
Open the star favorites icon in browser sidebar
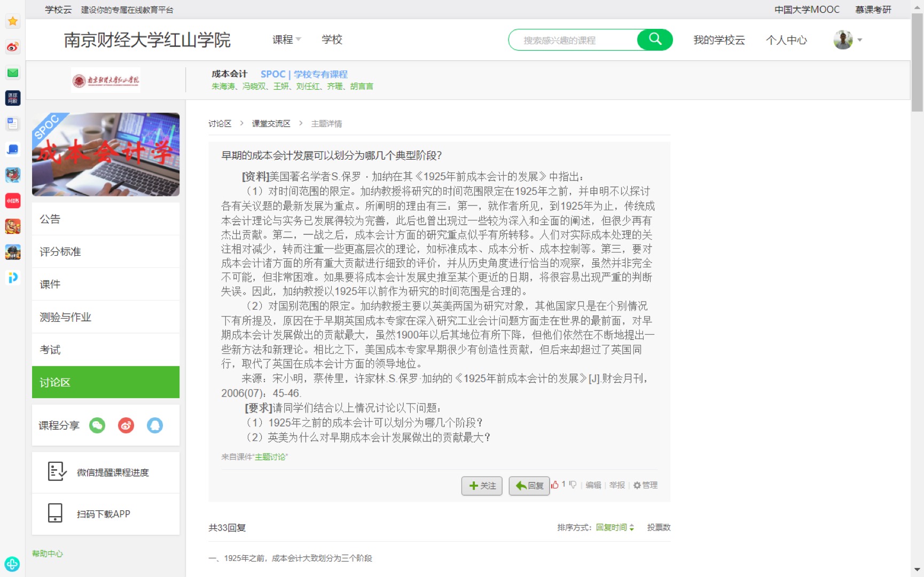coord(13,21)
